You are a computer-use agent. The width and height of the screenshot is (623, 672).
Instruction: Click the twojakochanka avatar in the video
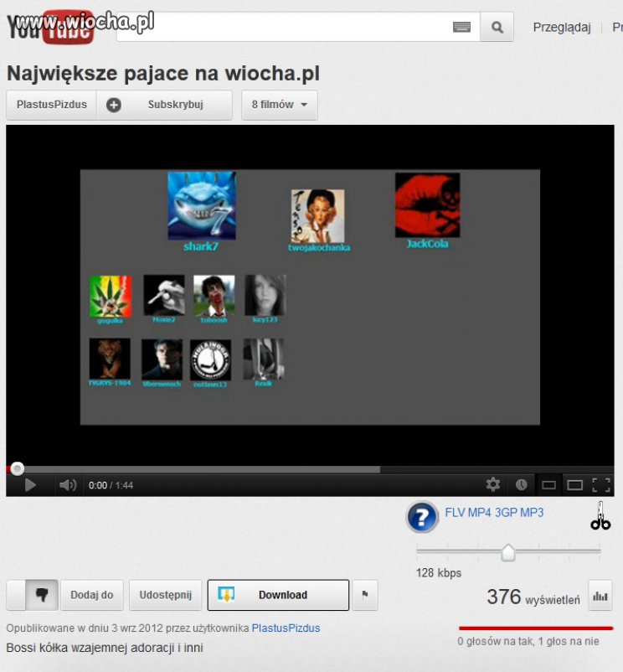click(x=317, y=217)
